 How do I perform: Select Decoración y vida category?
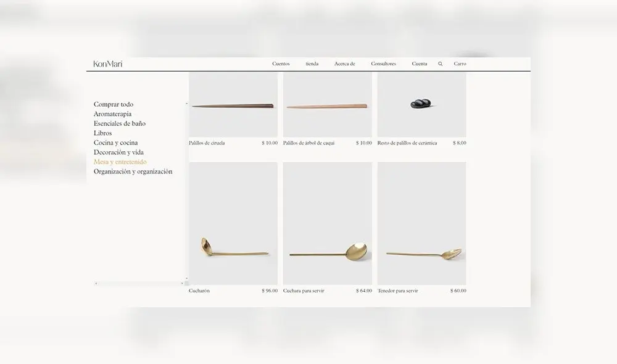pyautogui.click(x=118, y=152)
